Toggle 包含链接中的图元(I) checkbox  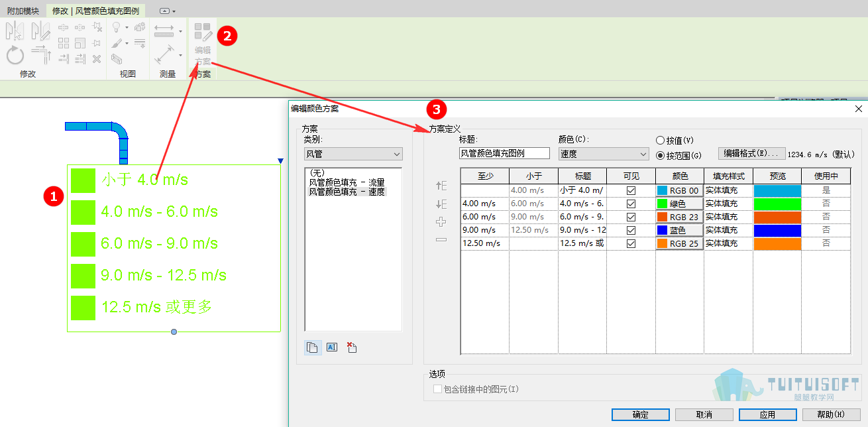437,389
